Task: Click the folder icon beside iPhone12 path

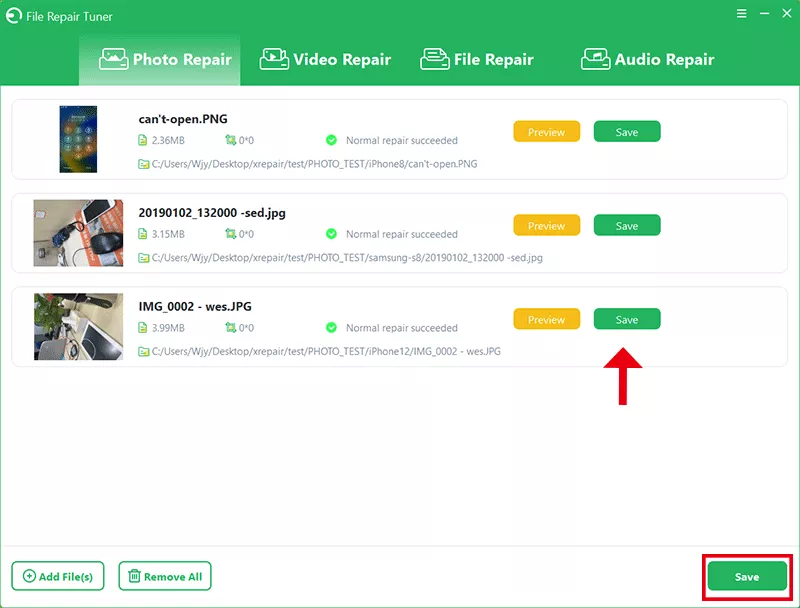Action: (x=144, y=352)
